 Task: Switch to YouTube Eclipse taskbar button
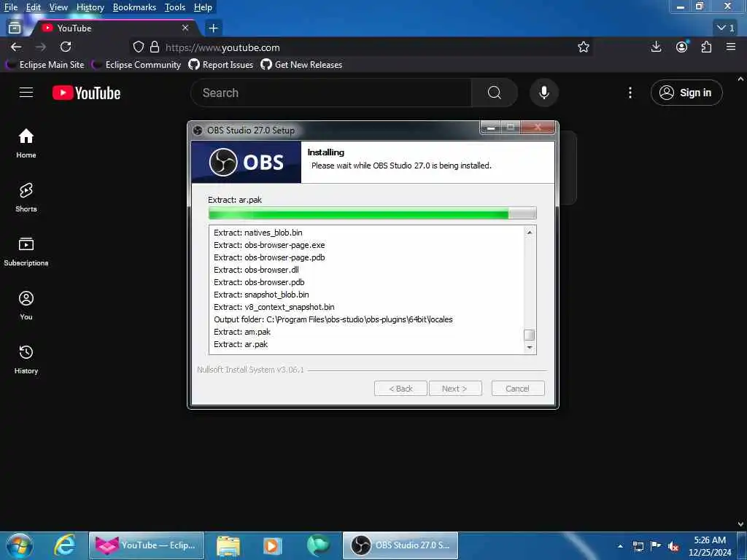147,545
